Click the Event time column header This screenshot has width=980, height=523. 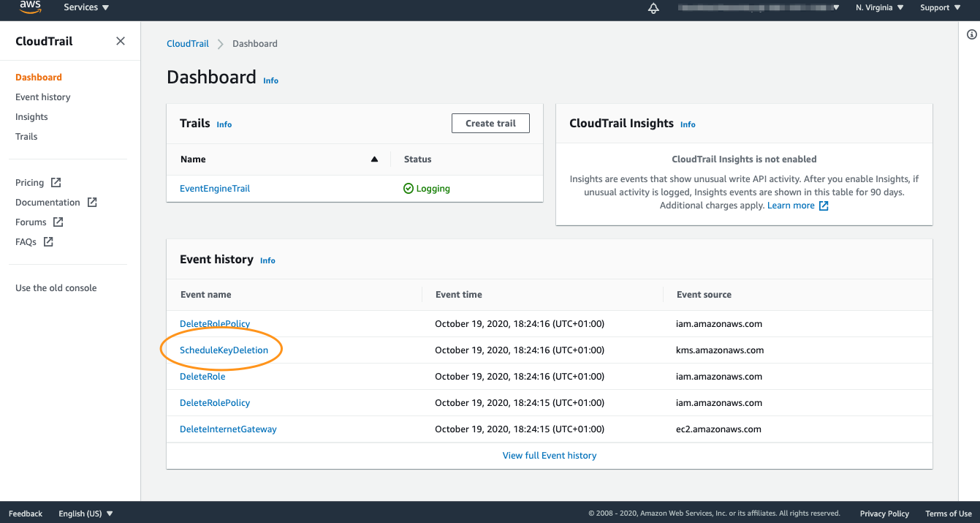point(459,294)
